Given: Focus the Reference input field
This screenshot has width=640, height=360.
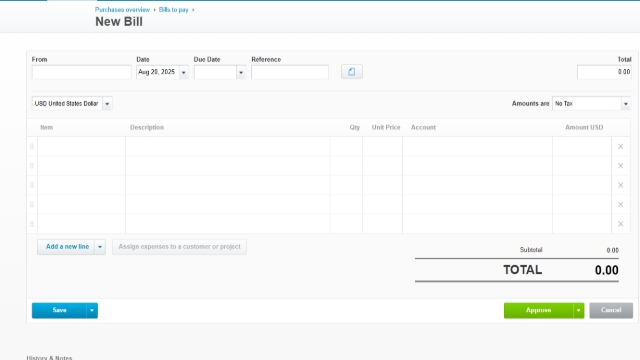Looking at the screenshot, I should click(x=290, y=72).
